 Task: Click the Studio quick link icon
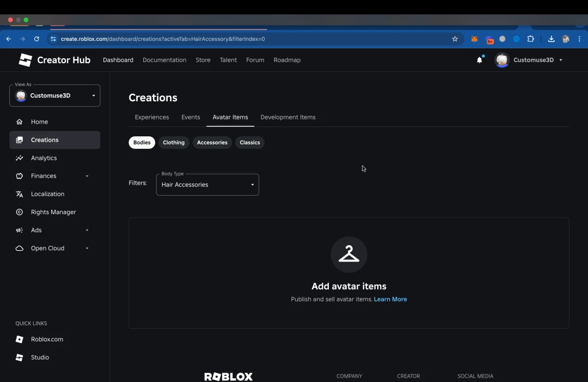[x=20, y=357]
